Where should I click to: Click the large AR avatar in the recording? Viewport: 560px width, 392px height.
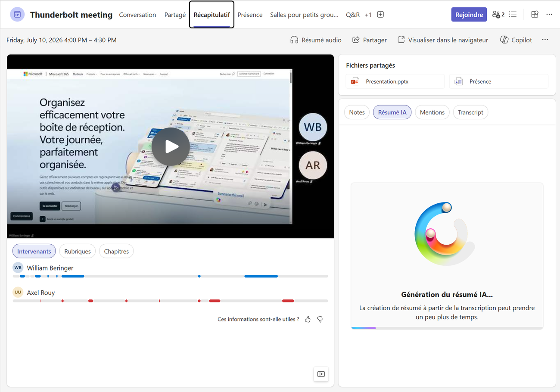(313, 165)
